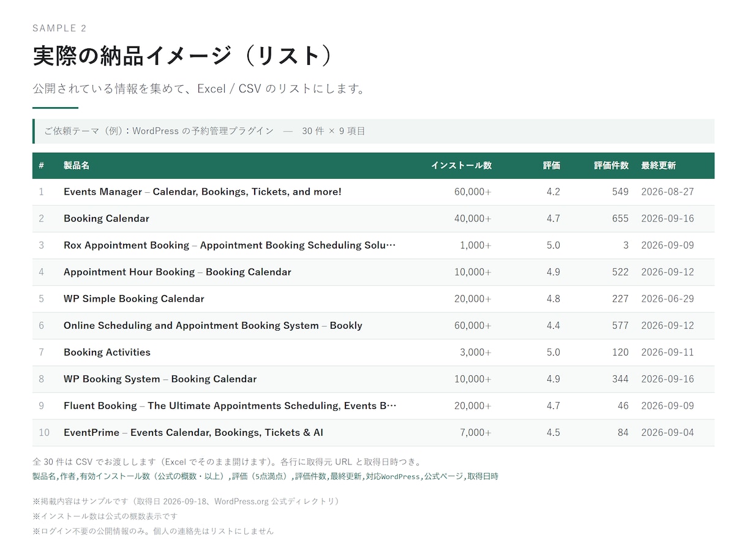This screenshot has height=560, width=747.
Task: Select Appointment Hour Booking product name
Action: 178,272
